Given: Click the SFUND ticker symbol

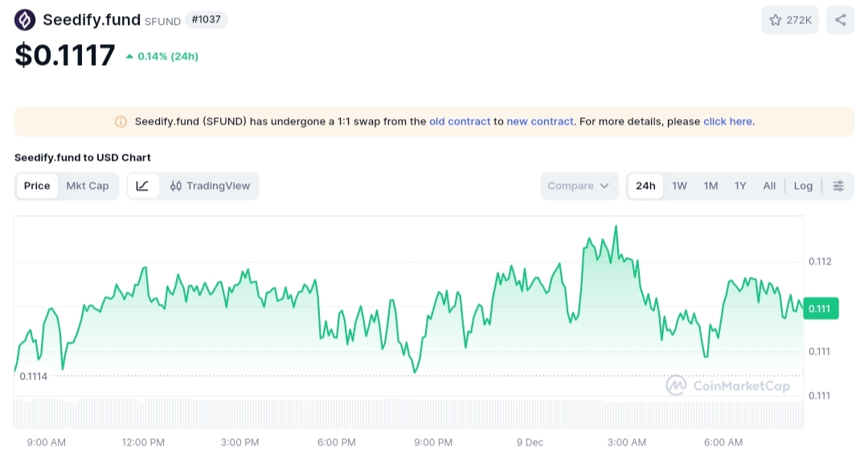Looking at the screenshot, I should [162, 22].
